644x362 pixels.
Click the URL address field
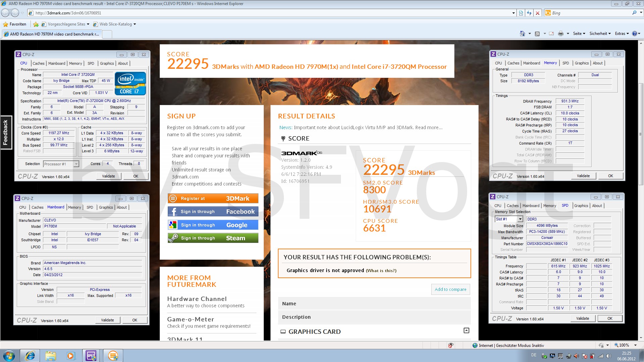(x=272, y=13)
